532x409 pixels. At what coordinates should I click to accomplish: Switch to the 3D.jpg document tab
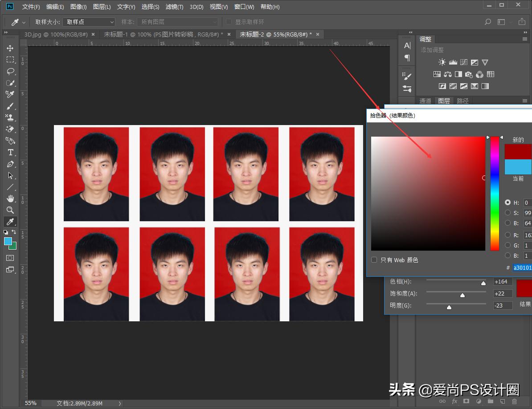(x=56, y=34)
